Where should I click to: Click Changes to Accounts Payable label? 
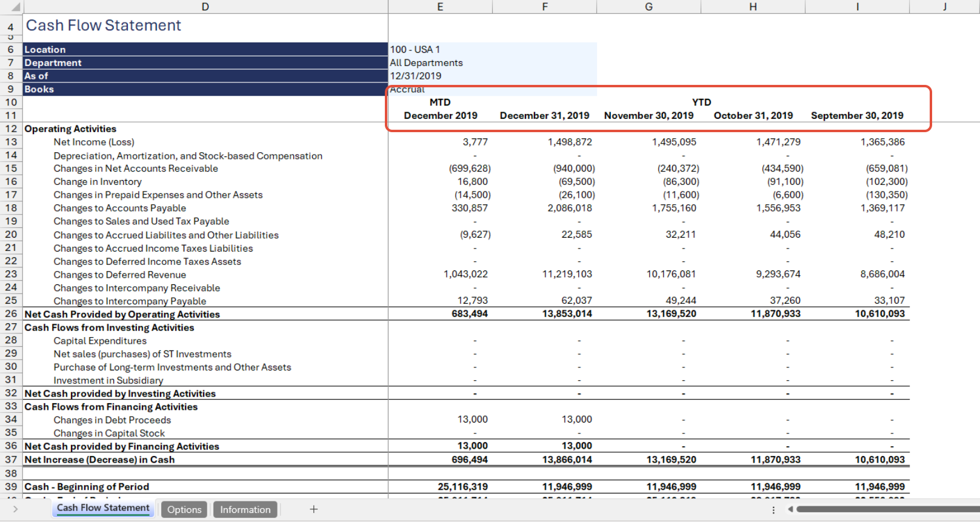click(x=120, y=208)
